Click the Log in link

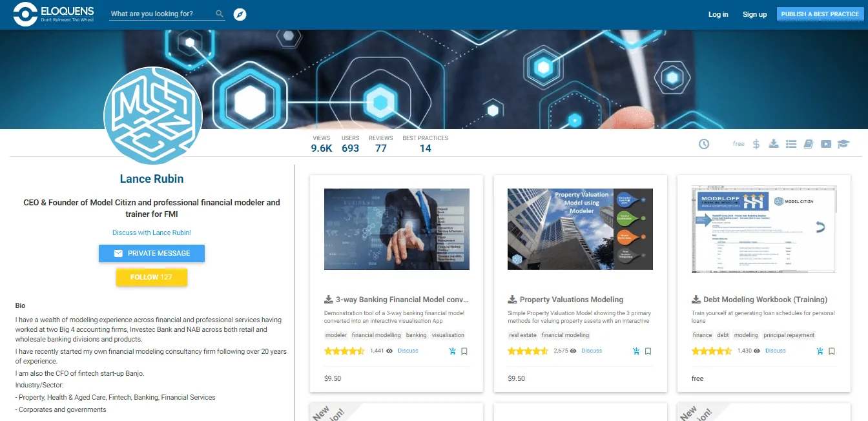pos(718,14)
